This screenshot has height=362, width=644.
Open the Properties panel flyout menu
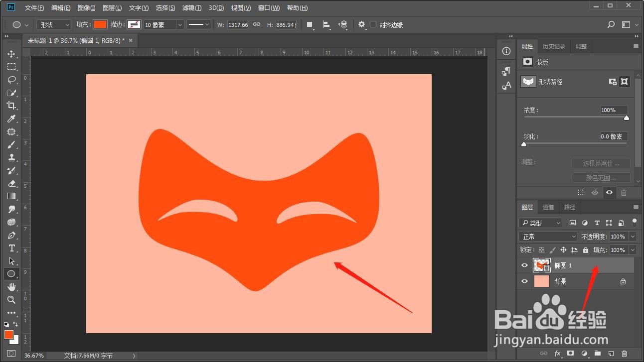[x=636, y=46]
